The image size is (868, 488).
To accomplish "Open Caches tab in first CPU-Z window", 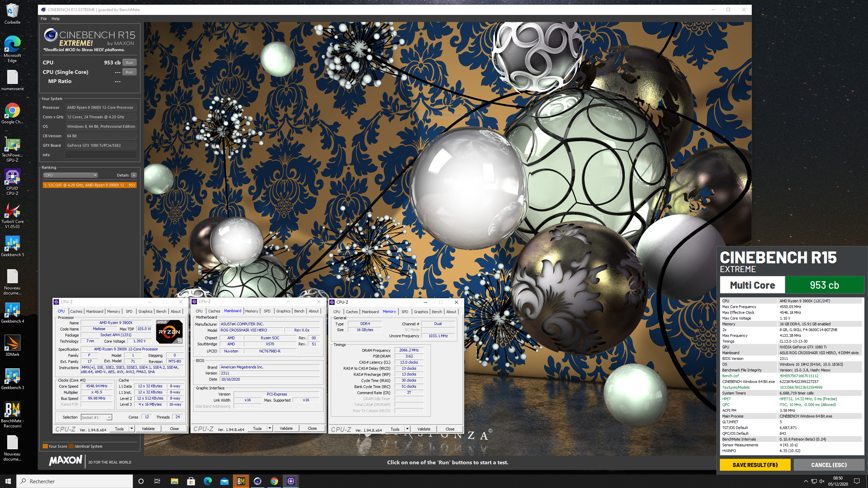I will 76,311.
